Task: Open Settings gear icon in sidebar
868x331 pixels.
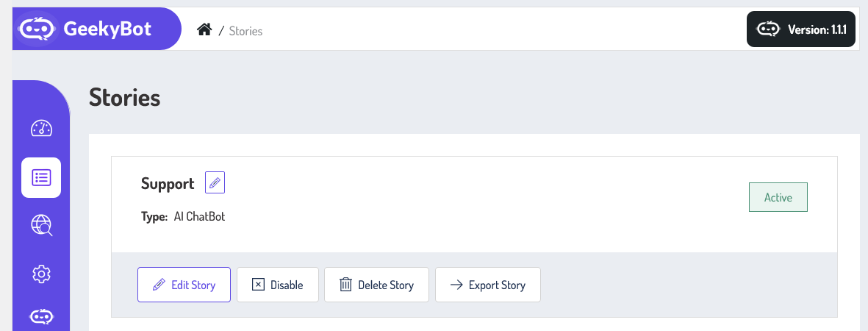Action: [41, 274]
